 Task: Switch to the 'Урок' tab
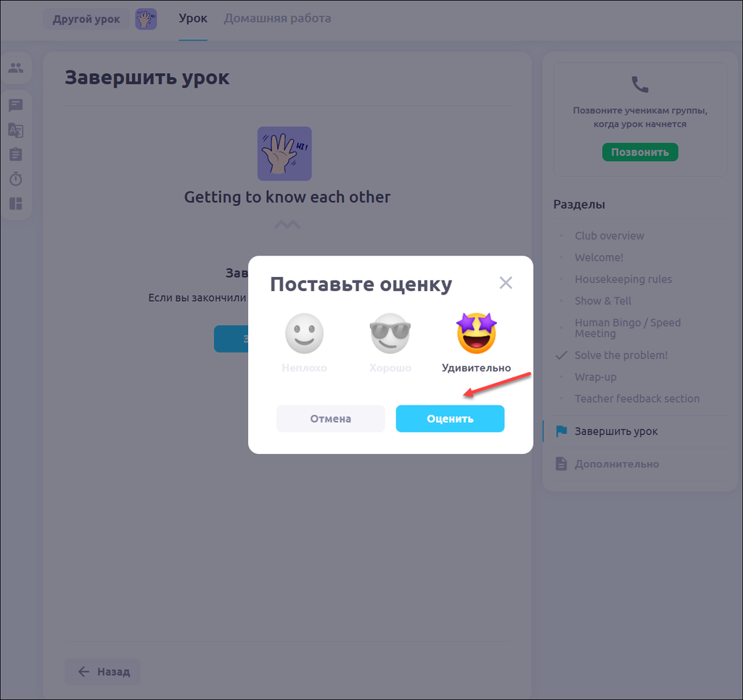[193, 19]
